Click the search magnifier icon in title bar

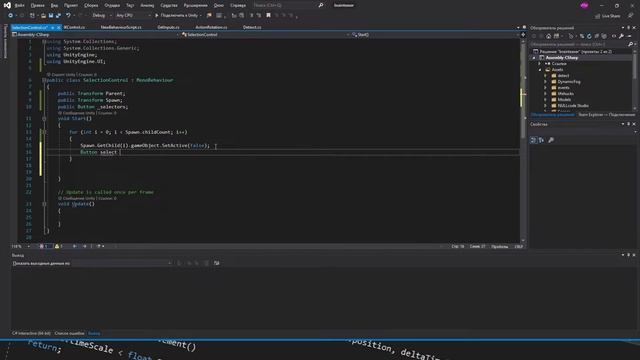coord(321,5)
